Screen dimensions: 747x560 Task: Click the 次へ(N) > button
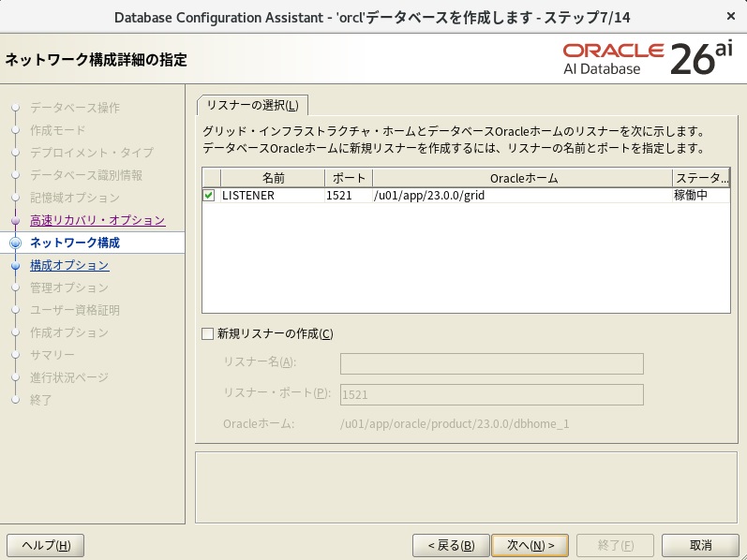[530, 545]
